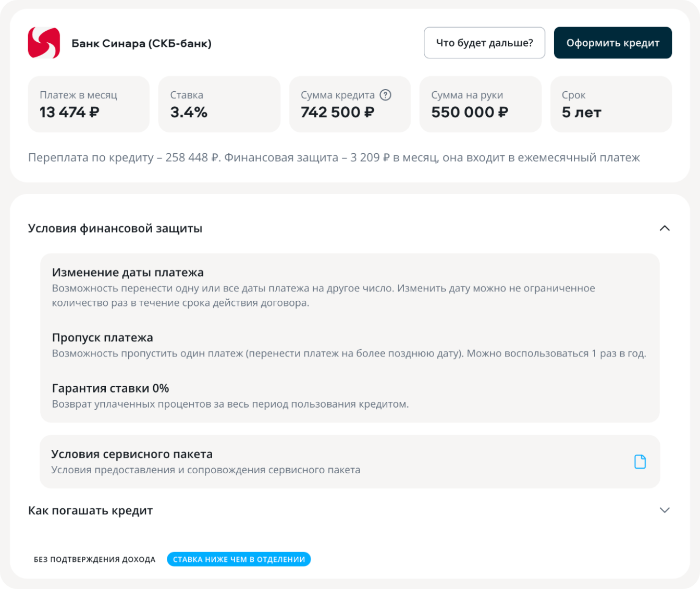Click the Ставка ниже чем в отделении badge
The height and width of the screenshot is (589, 700).
239,559
